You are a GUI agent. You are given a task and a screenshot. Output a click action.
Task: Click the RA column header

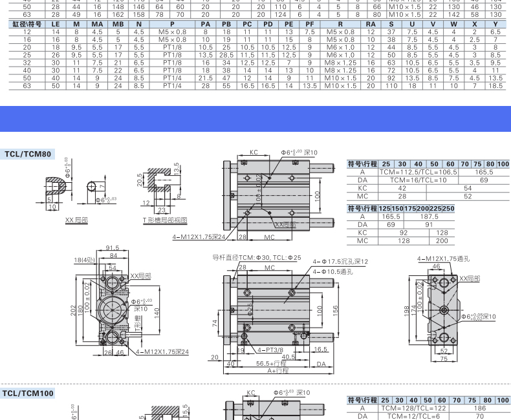(371, 24)
